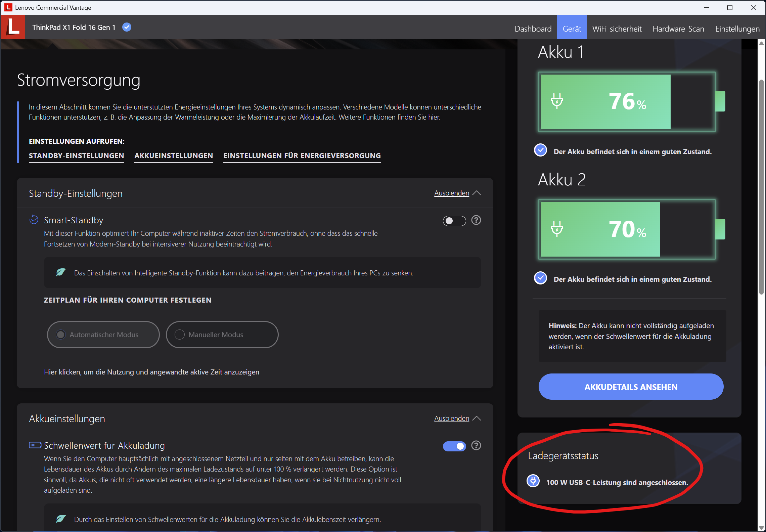This screenshot has width=766, height=532.
Task: Switch to the Dashboard tab
Action: [x=533, y=29]
